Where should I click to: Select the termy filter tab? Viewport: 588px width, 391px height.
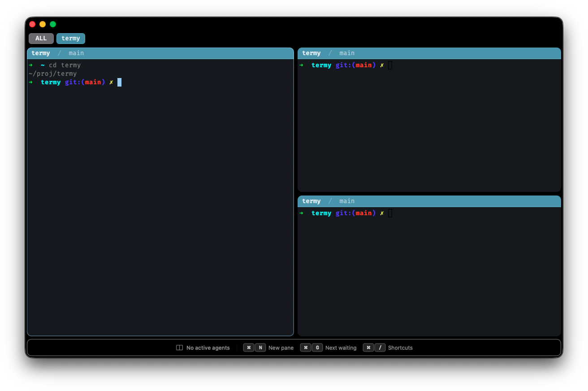pos(70,38)
